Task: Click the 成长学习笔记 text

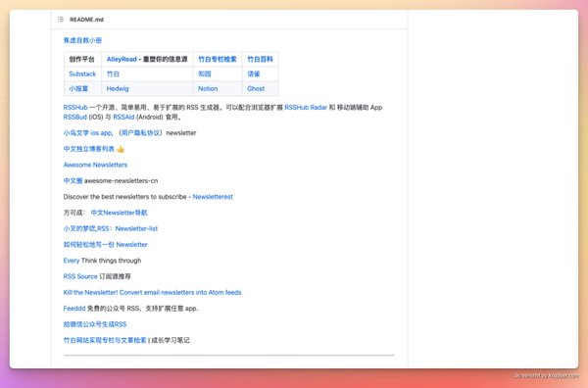Action: click(x=171, y=340)
